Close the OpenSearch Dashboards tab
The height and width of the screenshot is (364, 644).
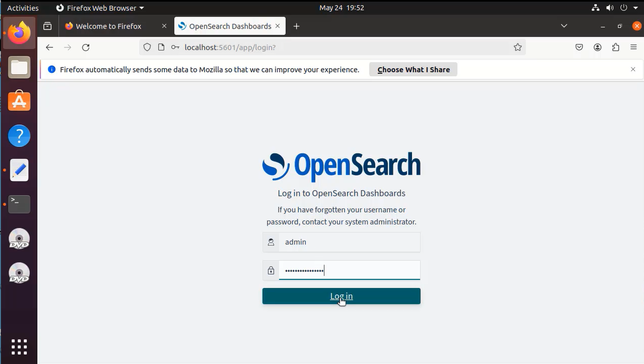pyautogui.click(x=278, y=26)
